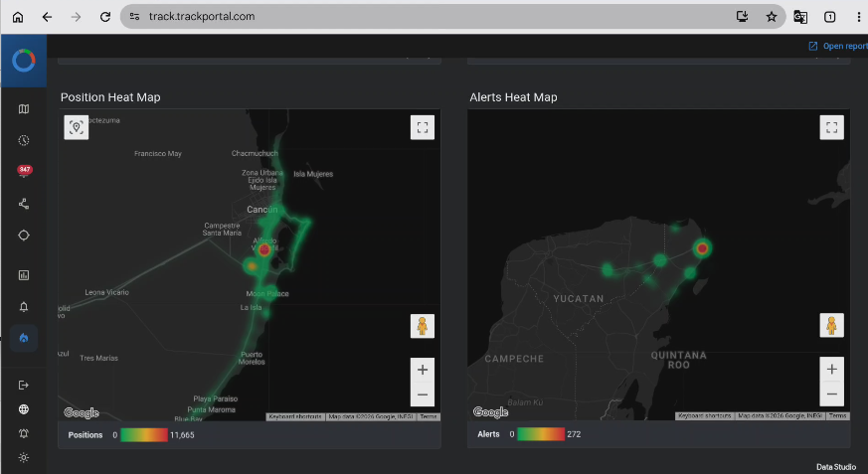868x474 pixels.
Task: Open the history clock icon in sidebar
Action: coord(23,140)
